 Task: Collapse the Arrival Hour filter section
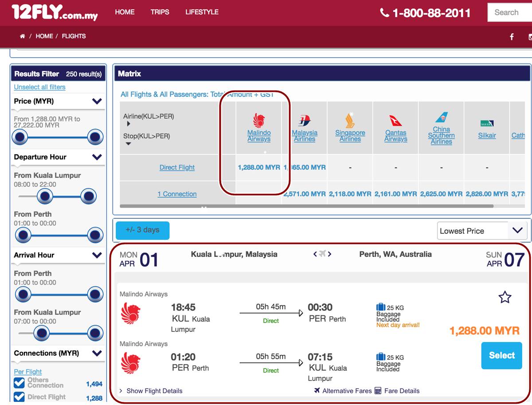click(x=97, y=255)
